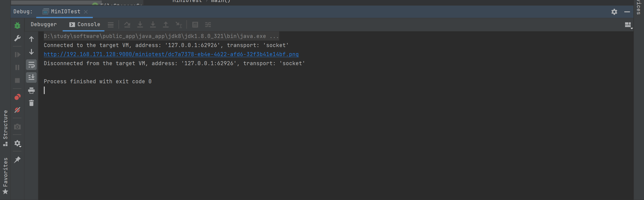Viewport: 644px width, 200px height.
Task: Click the Step Into download-arrow icon
Action: pos(140,25)
